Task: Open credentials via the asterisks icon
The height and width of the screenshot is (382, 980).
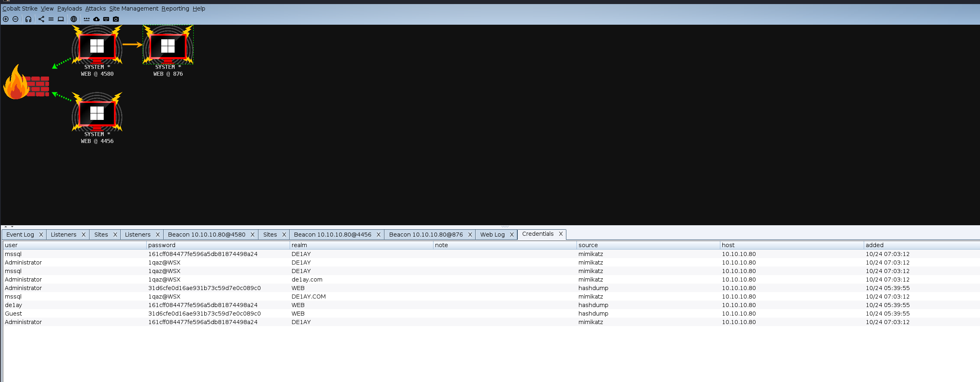Action: [87, 19]
